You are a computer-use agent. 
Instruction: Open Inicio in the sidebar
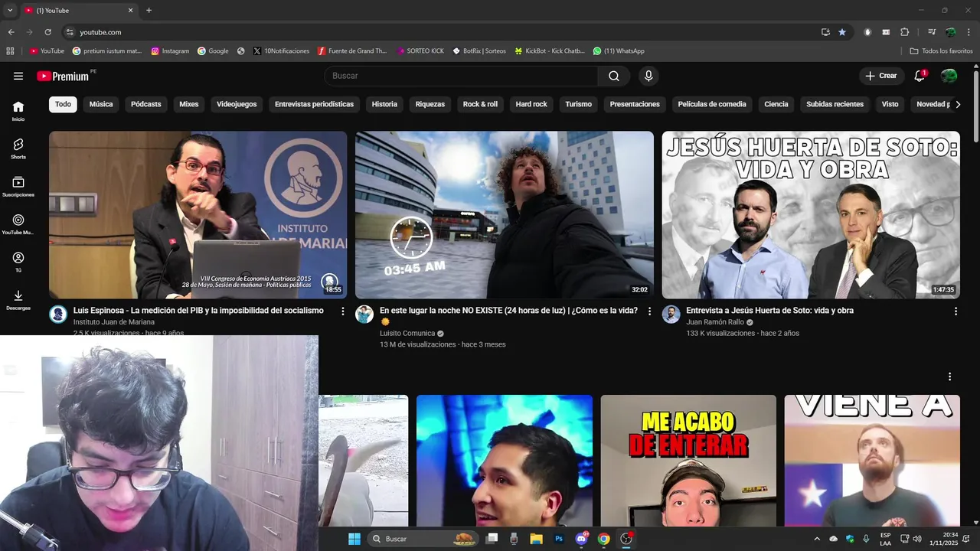[18, 111]
